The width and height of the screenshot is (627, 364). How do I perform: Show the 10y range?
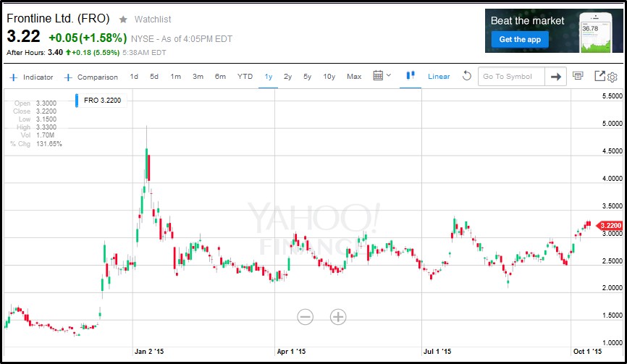pos(329,76)
